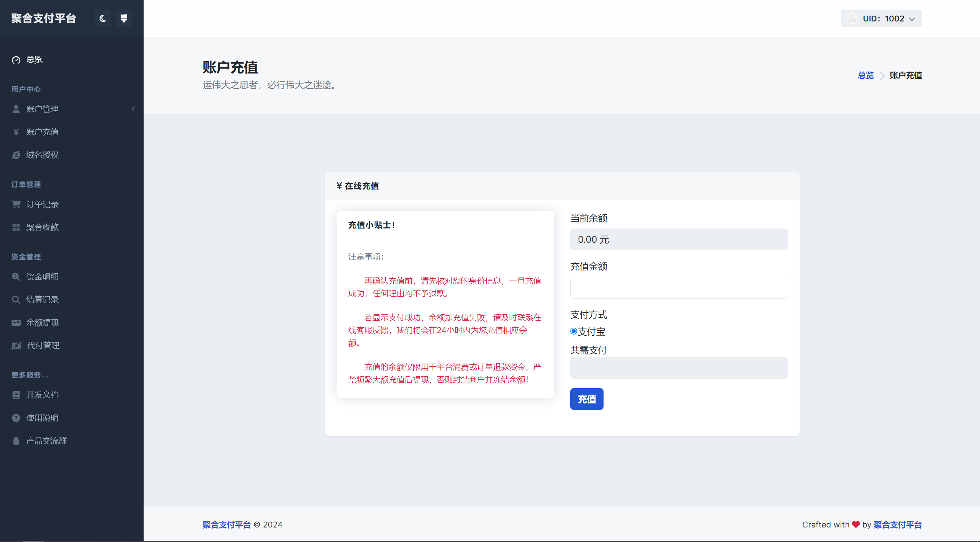Click the card icon next to 余额提现
980x542 pixels.
point(16,322)
